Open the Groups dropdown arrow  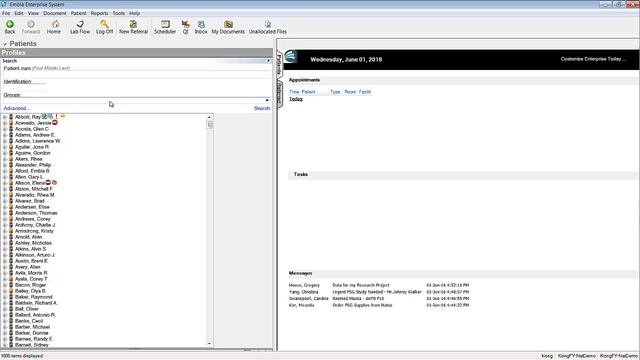coord(267,100)
